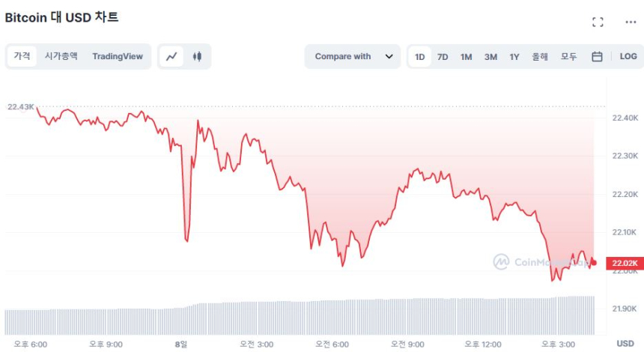Click the red current price marker dot

[x=593, y=262]
